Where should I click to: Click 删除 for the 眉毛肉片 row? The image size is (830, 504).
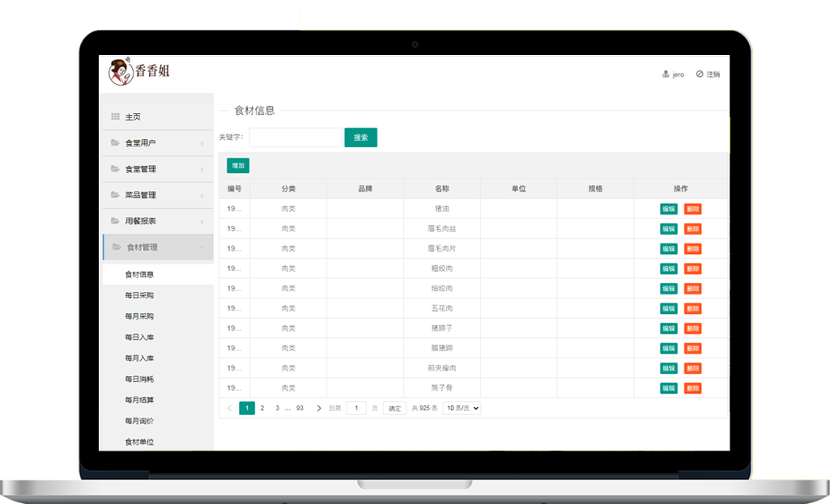[693, 248]
